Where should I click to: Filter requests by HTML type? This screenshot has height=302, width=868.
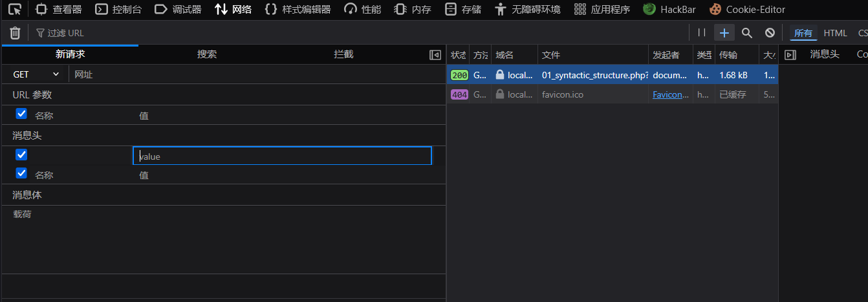click(x=835, y=33)
